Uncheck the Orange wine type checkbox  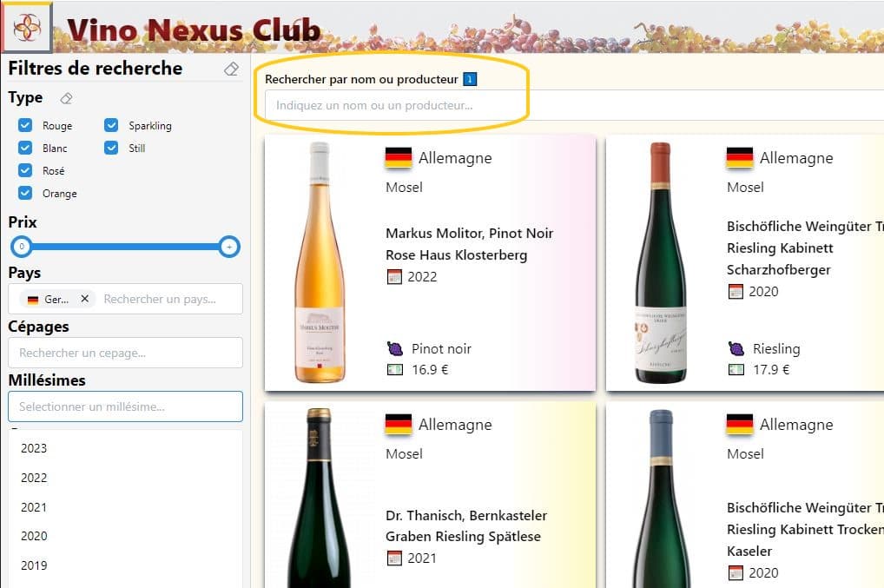pyautogui.click(x=25, y=193)
